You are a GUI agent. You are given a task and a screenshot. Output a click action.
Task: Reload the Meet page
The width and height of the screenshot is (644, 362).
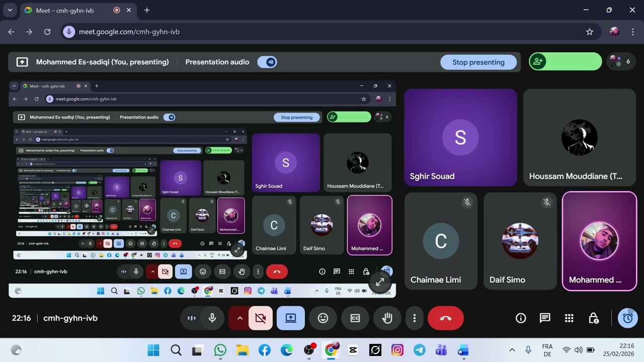click(x=47, y=32)
